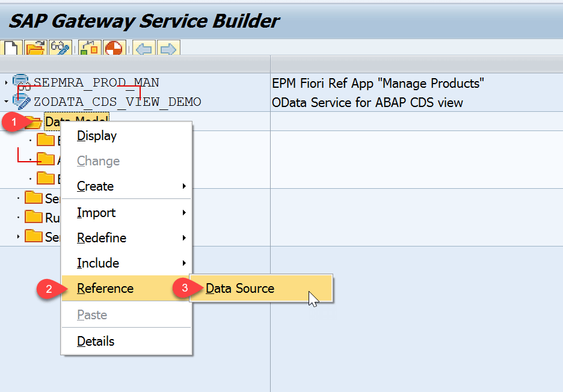The width and height of the screenshot is (563, 392).
Task: Click the Open Project folder icon
Action: (35, 47)
